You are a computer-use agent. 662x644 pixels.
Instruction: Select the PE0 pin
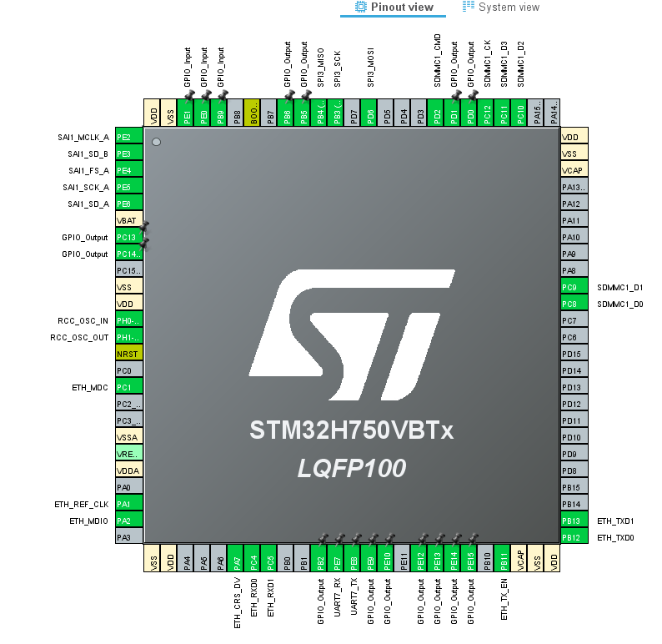coord(204,113)
